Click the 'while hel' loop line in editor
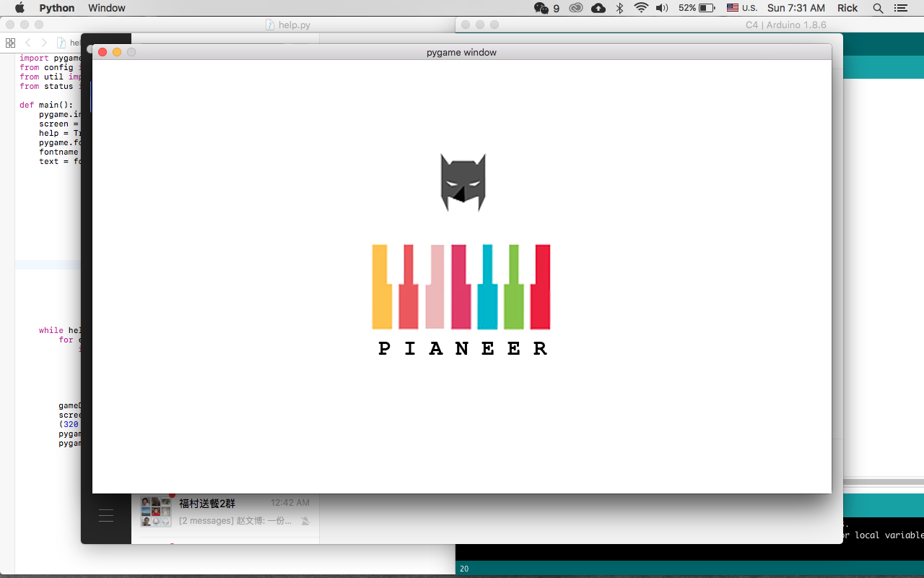 coord(60,330)
